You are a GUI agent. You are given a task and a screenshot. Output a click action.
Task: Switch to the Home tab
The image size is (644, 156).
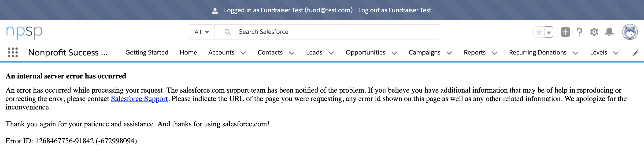pos(188,52)
